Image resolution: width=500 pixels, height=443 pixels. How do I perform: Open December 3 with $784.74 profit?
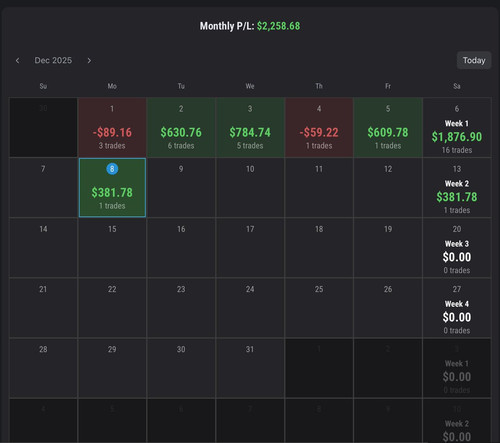[250, 127]
